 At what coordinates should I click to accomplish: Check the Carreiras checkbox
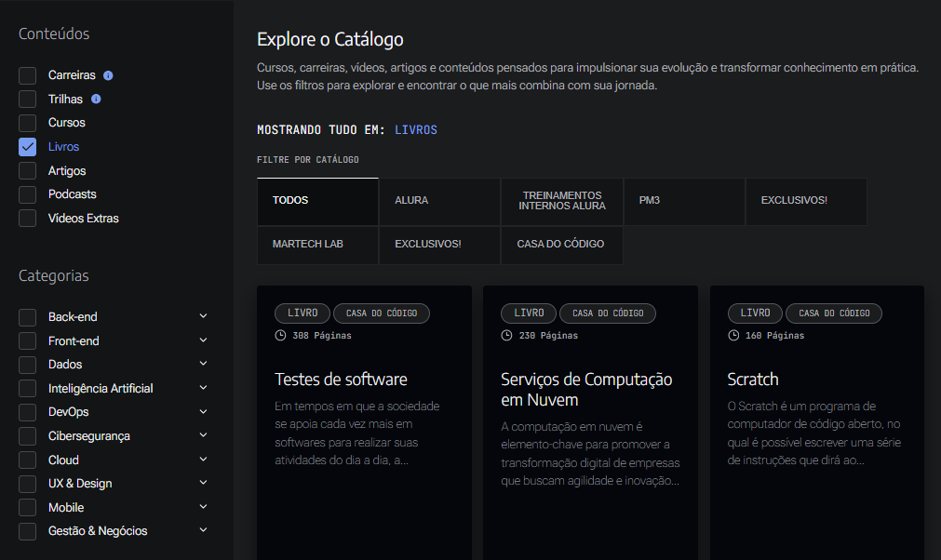[x=28, y=75]
